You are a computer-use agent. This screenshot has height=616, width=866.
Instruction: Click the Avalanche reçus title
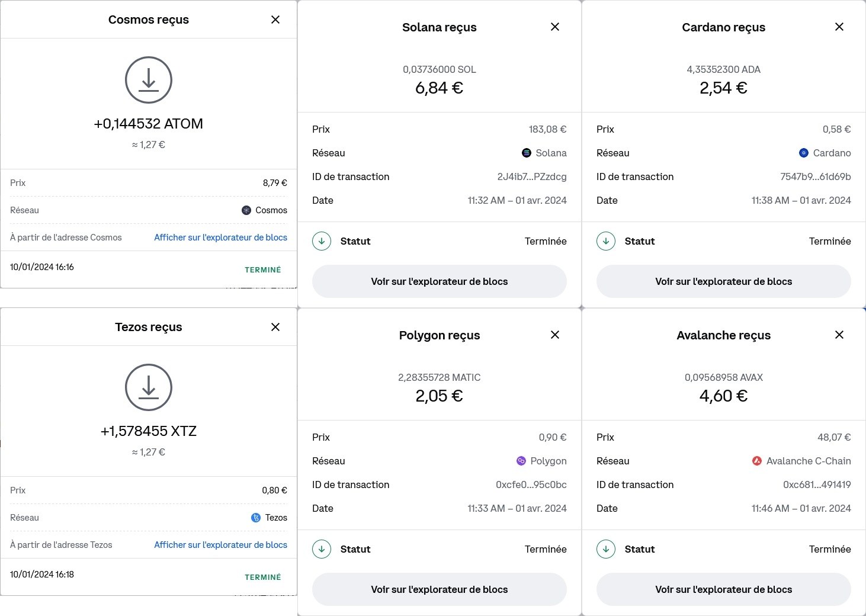724,335
